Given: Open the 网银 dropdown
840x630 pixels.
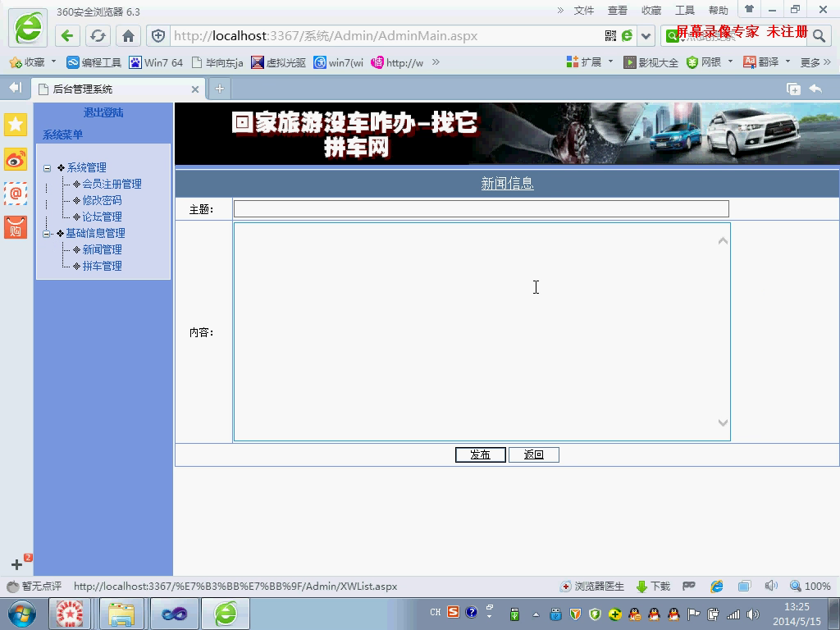Looking at the screenshot, I should tap(710, 62).
